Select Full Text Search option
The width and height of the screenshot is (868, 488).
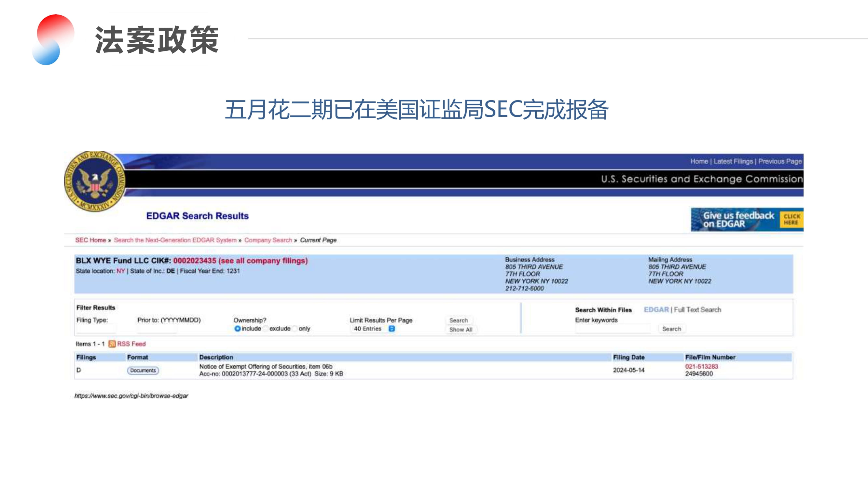697,309
